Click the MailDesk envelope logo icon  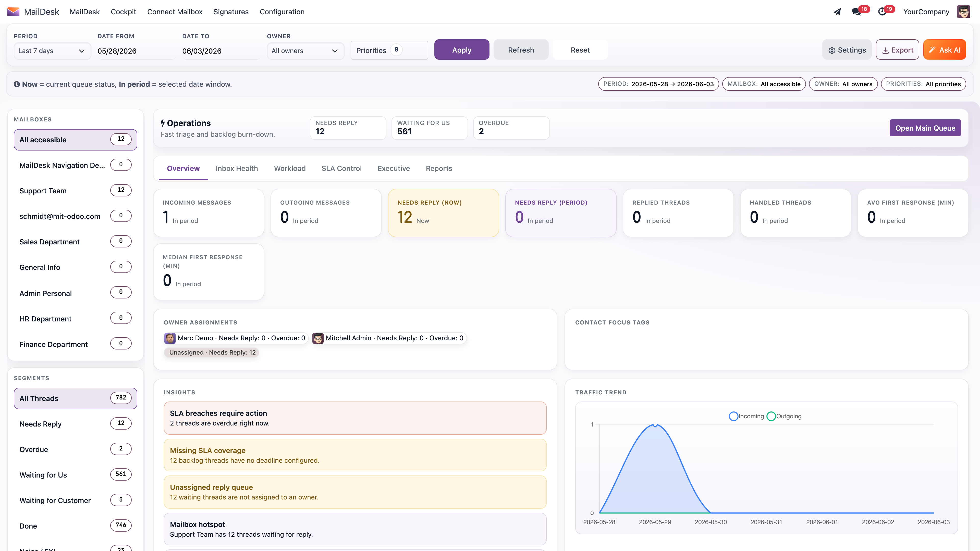pyautogui.click(x=13, y=12)
